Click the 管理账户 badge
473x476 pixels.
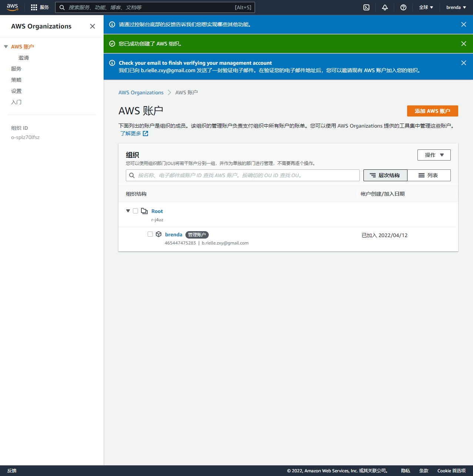pos(197,235)
